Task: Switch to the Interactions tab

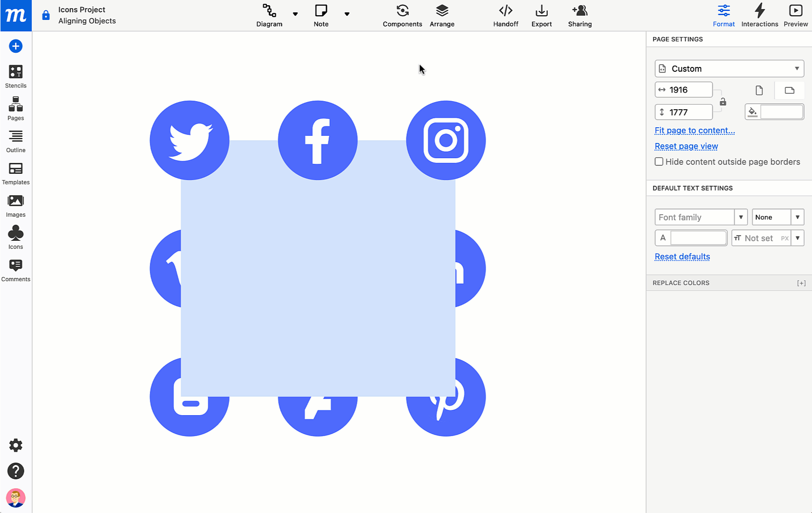Action: 759,15
